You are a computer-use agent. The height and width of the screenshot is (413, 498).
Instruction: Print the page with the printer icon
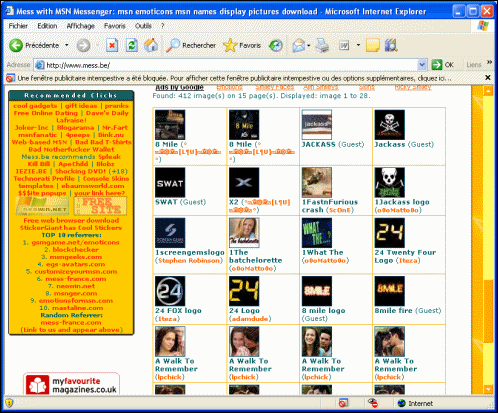pyautogui.click(x=322, y=45)
